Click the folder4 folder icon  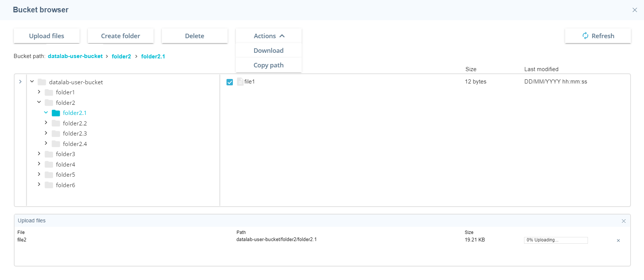[x=49, y=164]
